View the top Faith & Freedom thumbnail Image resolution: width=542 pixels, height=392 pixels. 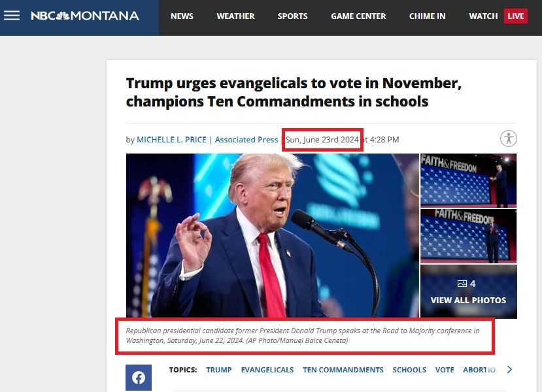coord(468,180)
